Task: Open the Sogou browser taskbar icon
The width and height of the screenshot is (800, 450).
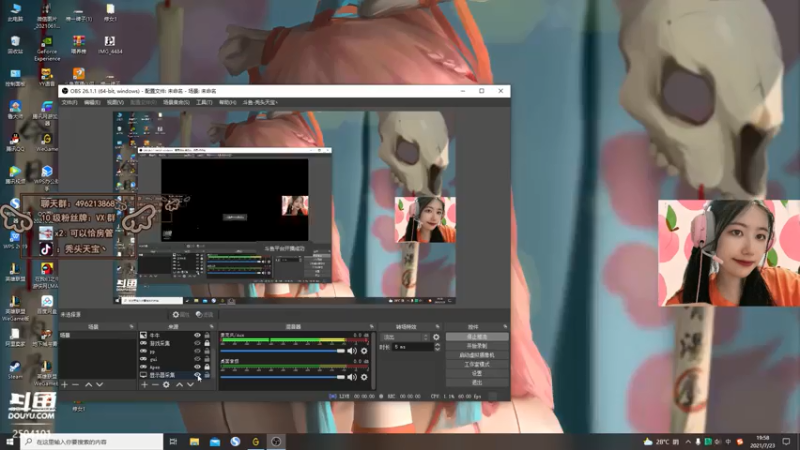Action: 235,441
